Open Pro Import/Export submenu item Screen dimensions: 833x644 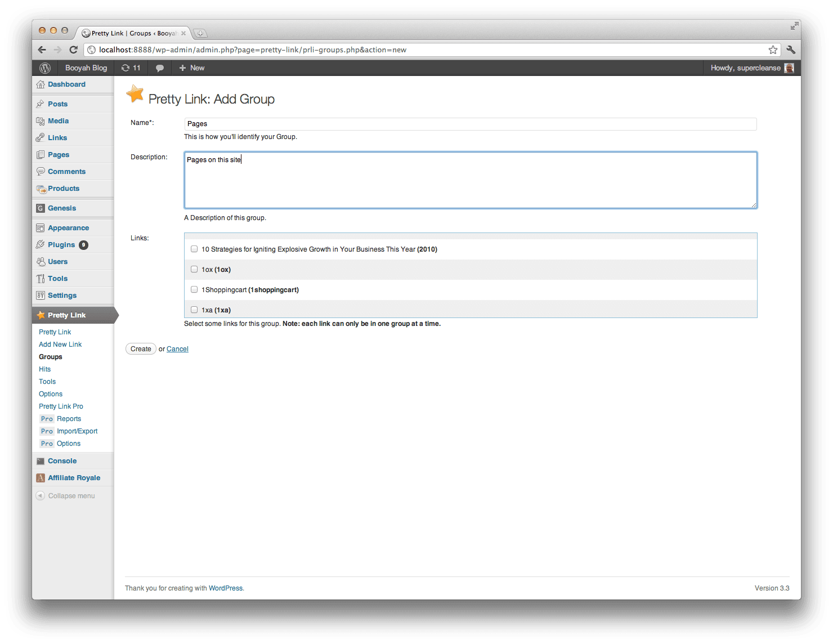click(x=69, y=431)
